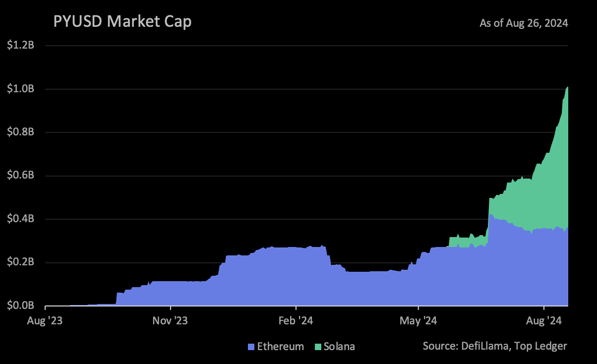Click the As of Aug 26, 2024 date text

(x=524, y=23)
